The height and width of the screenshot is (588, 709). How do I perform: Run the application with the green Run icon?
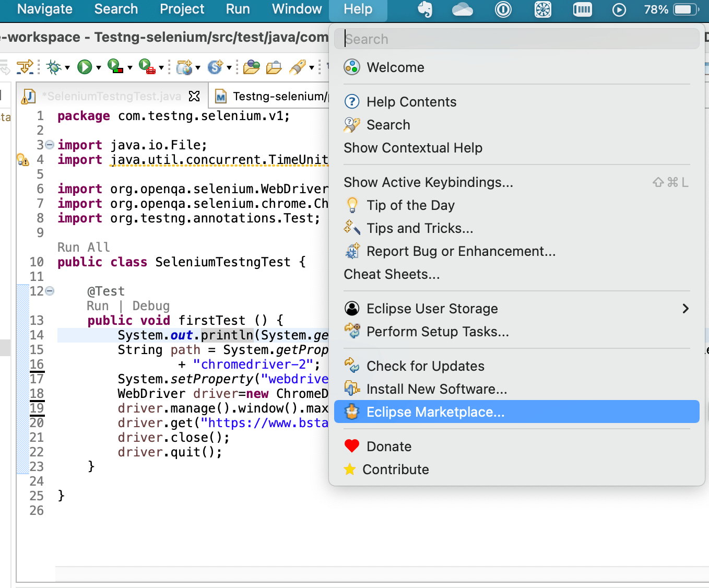click(84, 67)
